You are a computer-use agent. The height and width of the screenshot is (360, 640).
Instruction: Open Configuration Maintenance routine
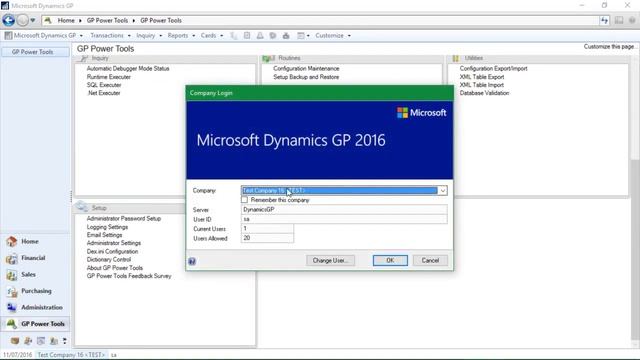point(306,69)
